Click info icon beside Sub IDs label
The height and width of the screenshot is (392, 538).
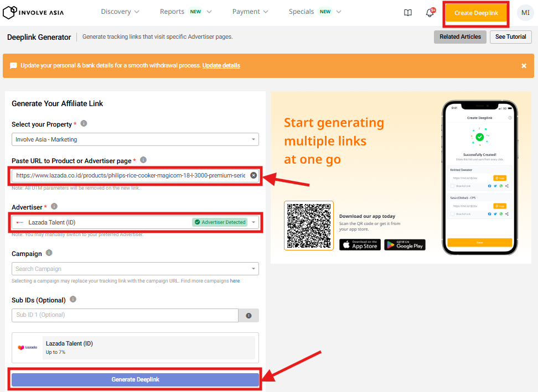click(73, 300)
